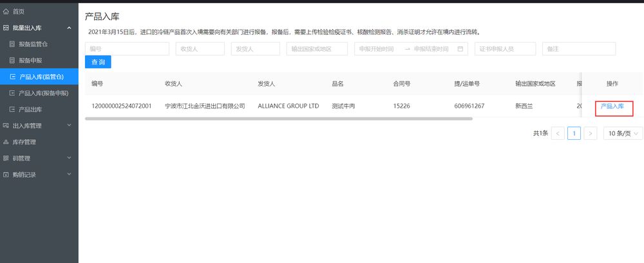Click page number 1 in pagination

click(x=573, y=133)
